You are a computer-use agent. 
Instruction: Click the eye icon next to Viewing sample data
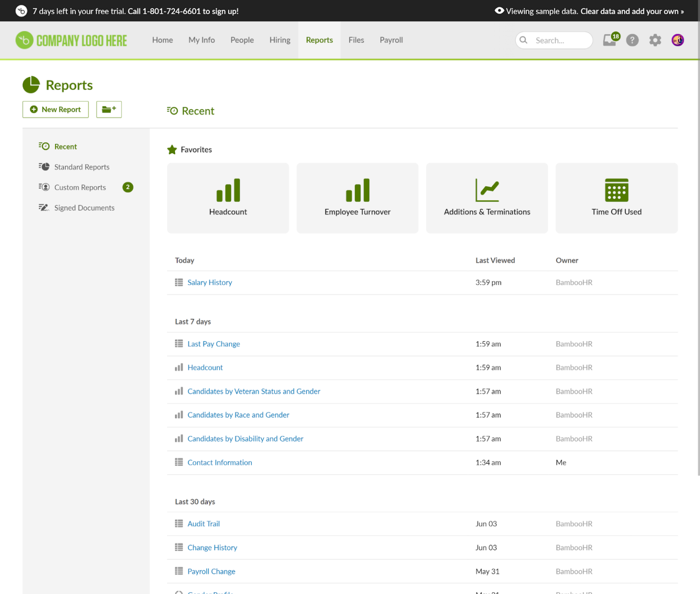(499, 10)
